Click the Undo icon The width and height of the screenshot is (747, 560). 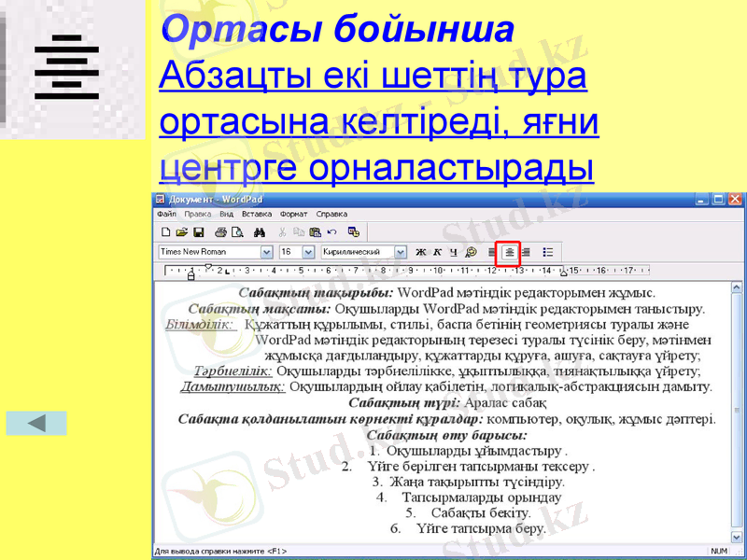tap(331, 231)
